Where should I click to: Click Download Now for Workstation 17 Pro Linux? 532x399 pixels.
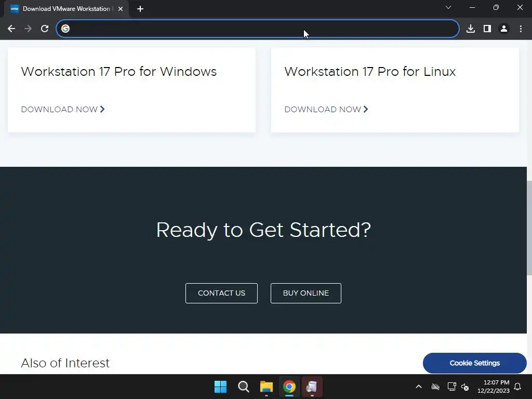(326, 109)
